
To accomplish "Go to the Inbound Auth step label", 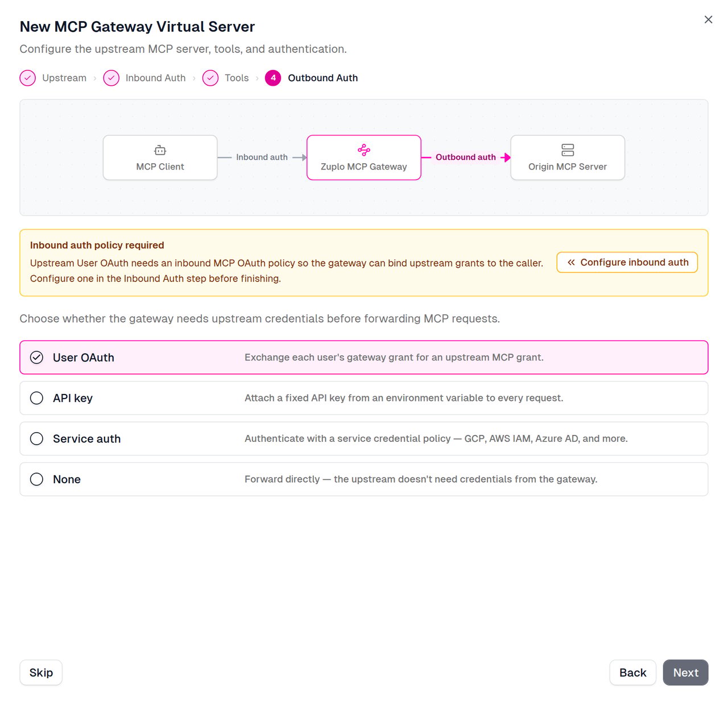I will [x=155, y=78].
